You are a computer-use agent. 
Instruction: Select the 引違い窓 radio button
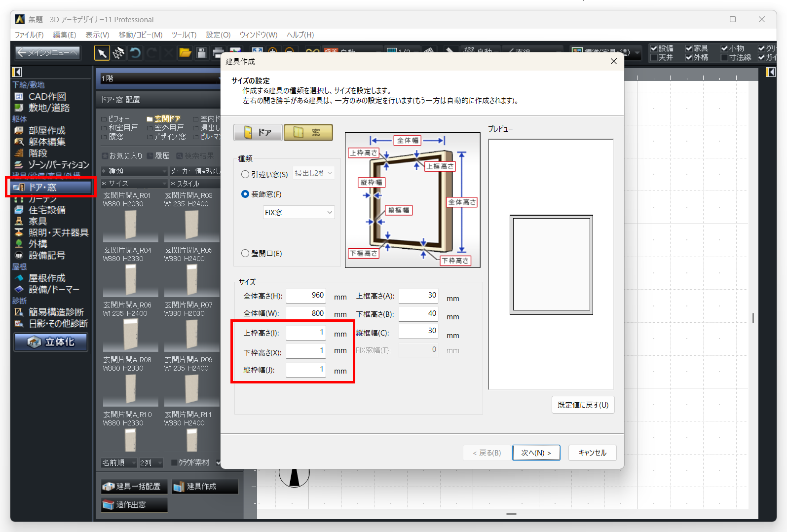[x=245, y=174]
